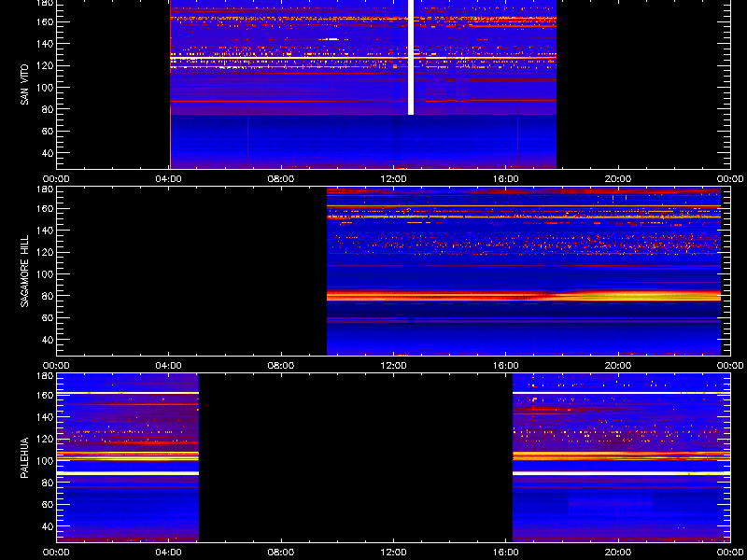The width and height of the screenshot is (747, 560).
Task: Click the 60 frequency tick on San Vito axis
Action: coord(49,132)
